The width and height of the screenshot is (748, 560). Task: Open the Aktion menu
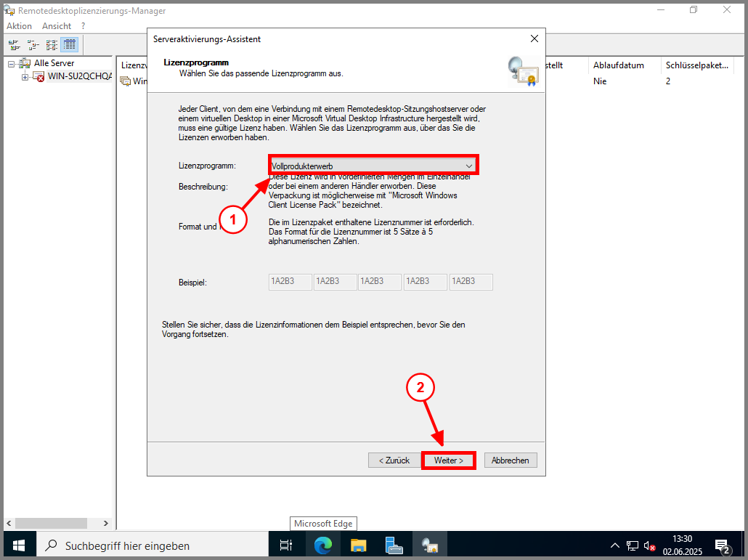pyautogui.click(x=20, y=26)
